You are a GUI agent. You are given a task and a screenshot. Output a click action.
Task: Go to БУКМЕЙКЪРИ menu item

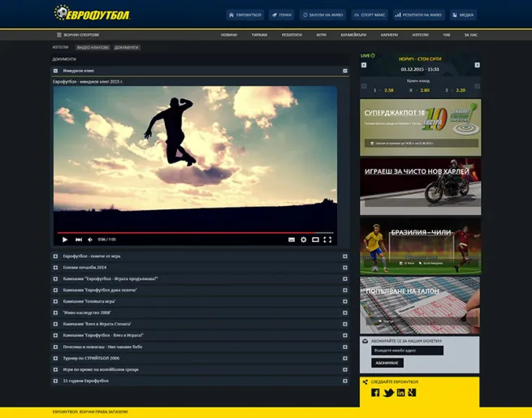pos(353,35)
